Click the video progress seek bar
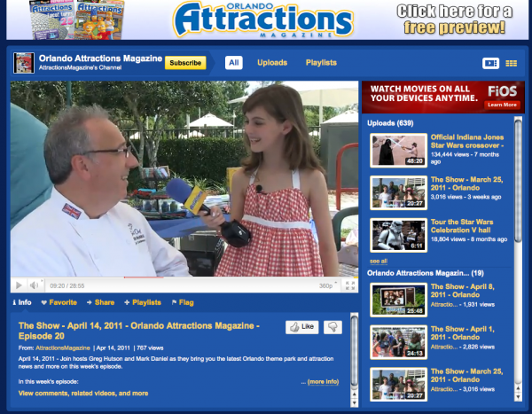Viewport: 532px width, 414px height. [177, 277]
